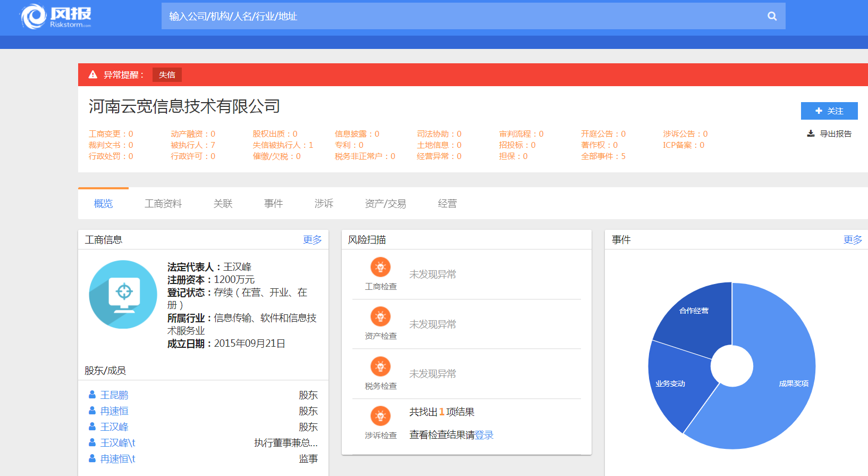This screenshot has height=476, width=868.
Task: Open the 资产/交易 tab
Action: pyautogui.click(x=385, y=204)
